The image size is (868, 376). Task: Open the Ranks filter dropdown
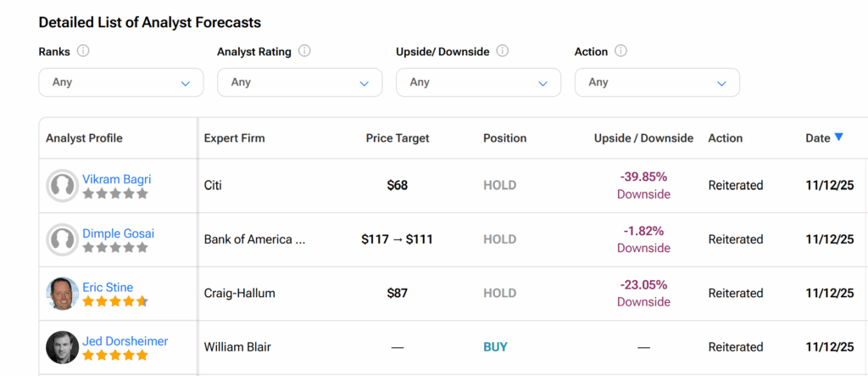[x=121, y=82]
